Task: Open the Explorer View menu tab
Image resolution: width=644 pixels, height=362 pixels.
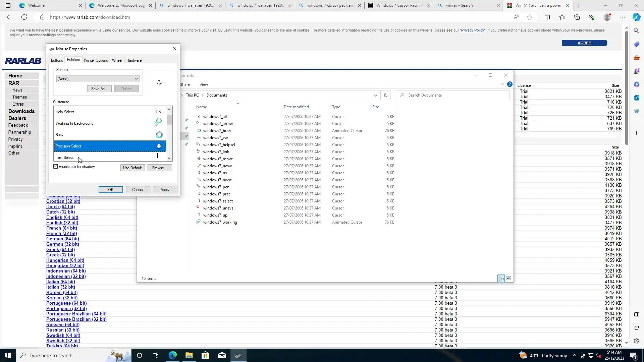Action: (204, 84)
